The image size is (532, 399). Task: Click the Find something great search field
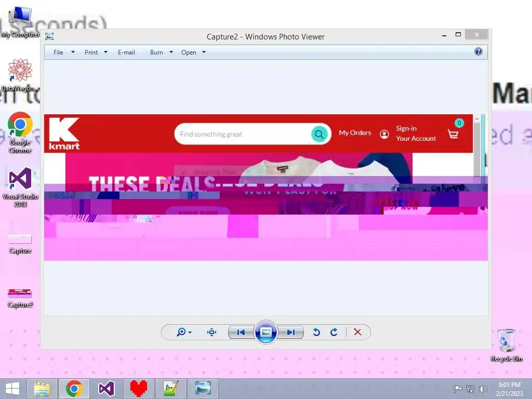tap(243, 134)
